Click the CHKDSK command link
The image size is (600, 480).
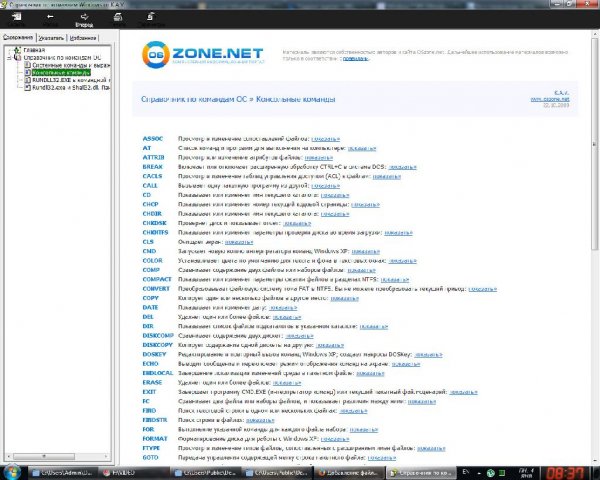(x=155, y=220)
